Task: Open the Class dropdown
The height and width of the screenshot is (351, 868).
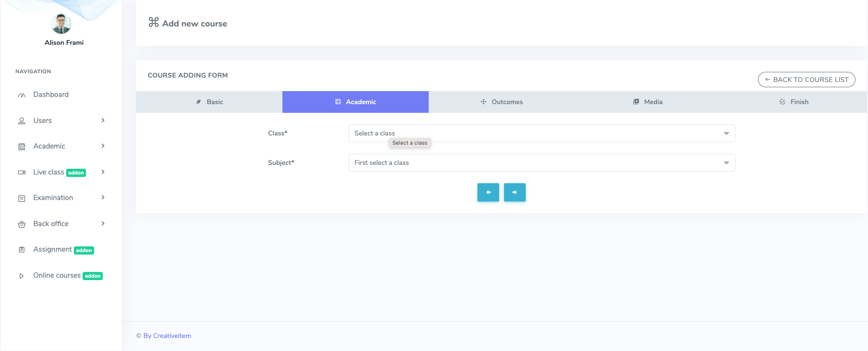Action: tap(541, 134)
